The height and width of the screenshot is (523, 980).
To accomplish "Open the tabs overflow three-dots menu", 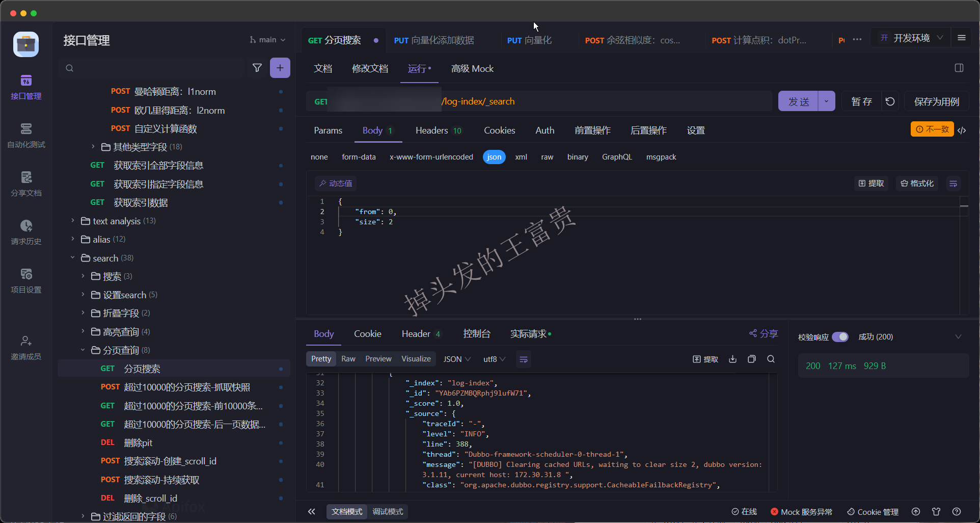I will 857,40.
